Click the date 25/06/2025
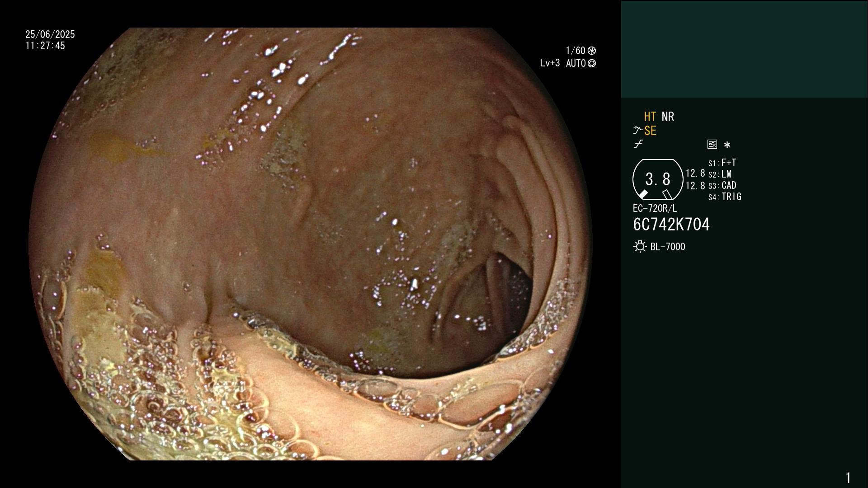Viewport: 868px width, 488px height. tap(50, 34)
